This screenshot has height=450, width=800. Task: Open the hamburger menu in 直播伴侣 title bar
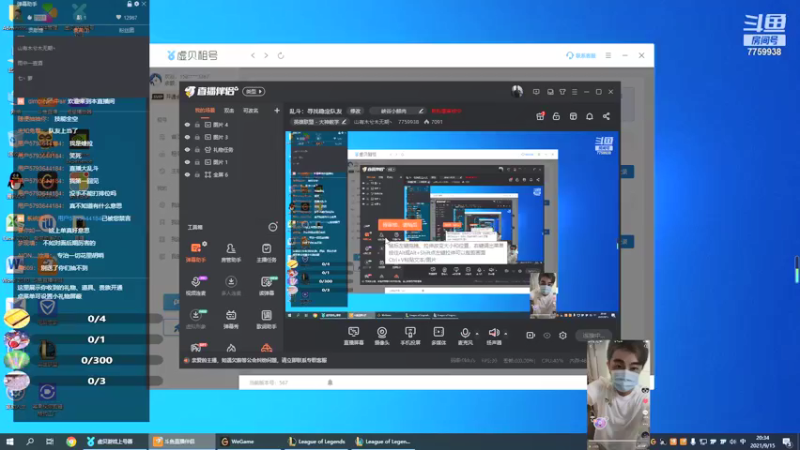click(x=574, y=92)
